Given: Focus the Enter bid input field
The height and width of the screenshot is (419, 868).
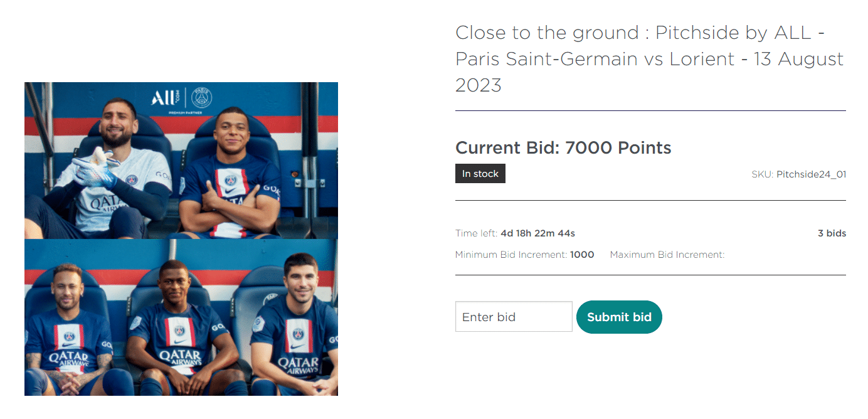Looking at the screenshot, I should click(x=514, y=317).
